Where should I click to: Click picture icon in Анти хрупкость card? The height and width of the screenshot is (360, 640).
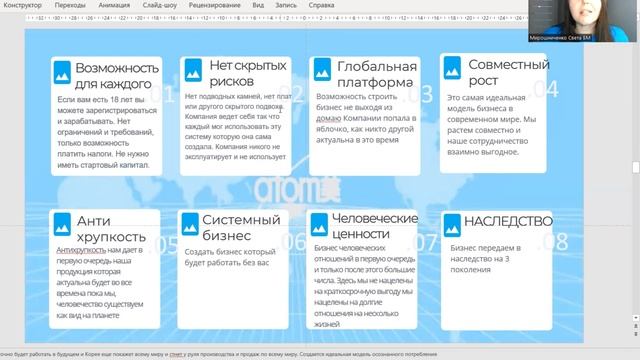pyautogui.click(x=62, y=224)
